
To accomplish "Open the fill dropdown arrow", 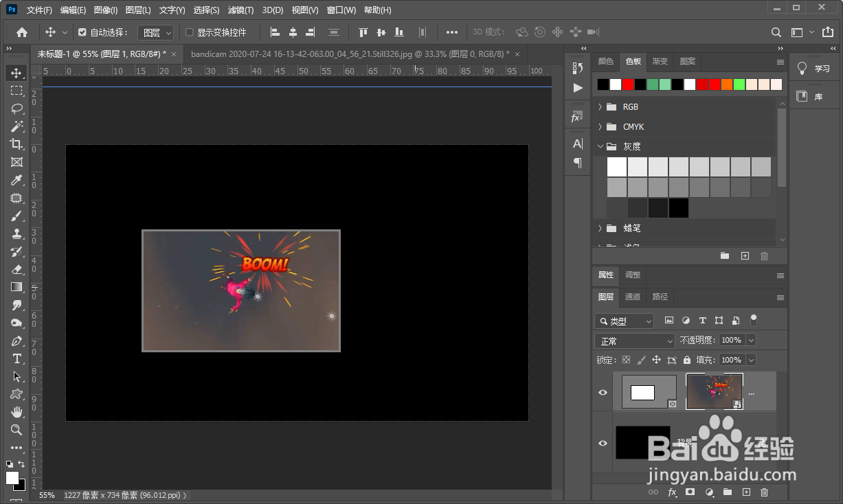I will [x=750, y=360].
